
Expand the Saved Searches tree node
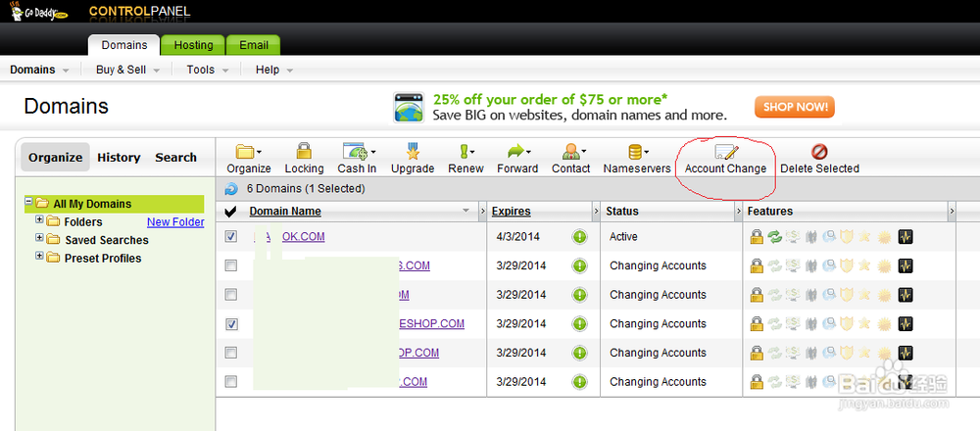click(x=39, y=238)
